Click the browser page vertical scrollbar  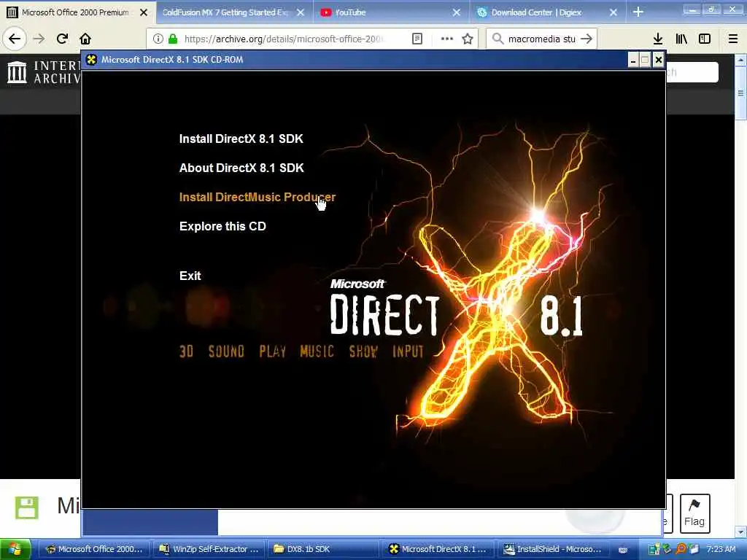point(740,93)
